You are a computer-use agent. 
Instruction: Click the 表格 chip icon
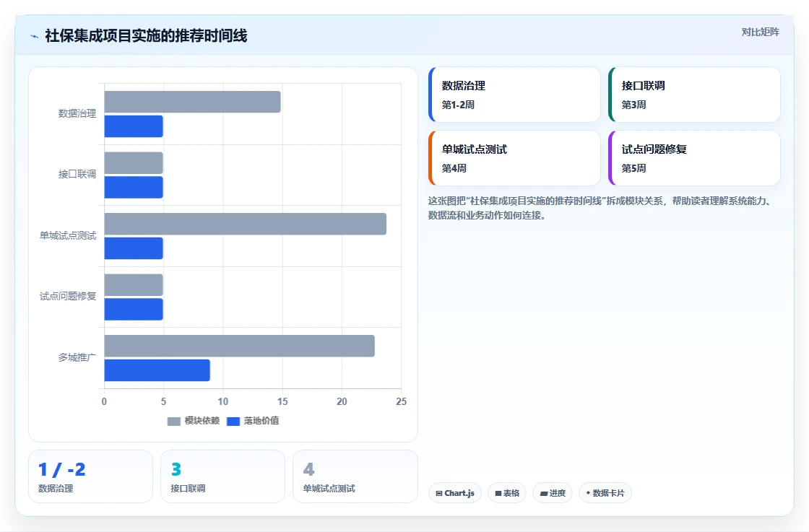[x=498, y=493]
